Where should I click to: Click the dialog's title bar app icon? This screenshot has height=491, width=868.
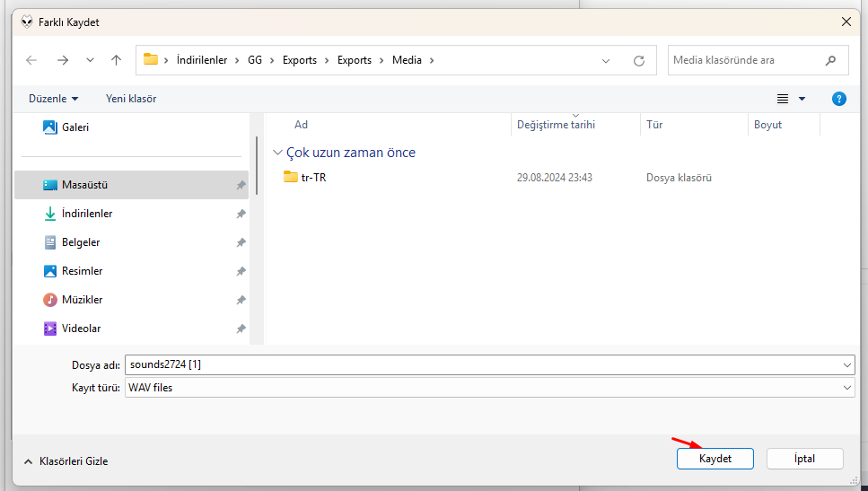[x=27, y=22]
